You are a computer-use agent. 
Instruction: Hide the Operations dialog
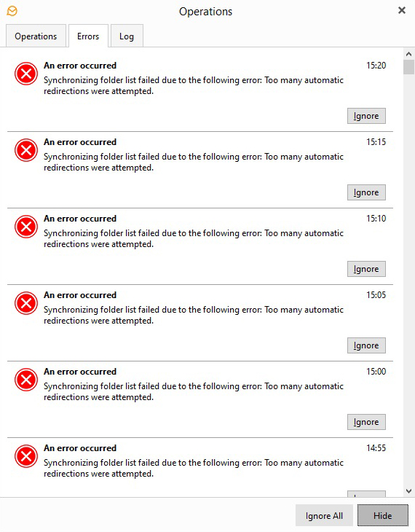click(x=383, y=515)
